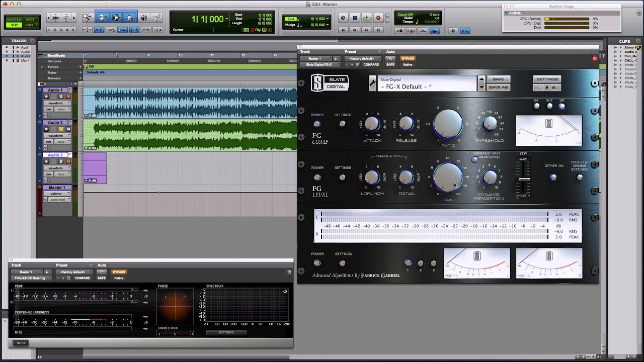
Task: Click the FG-X Default preset name field
Action: [x=427, y=83]
